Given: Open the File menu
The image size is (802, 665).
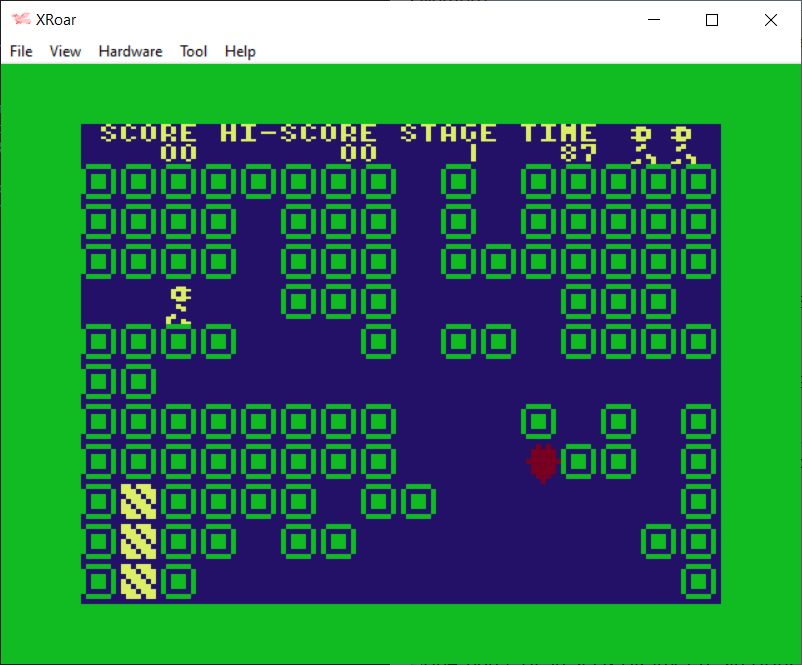Looking at the screenshot, I should point(21,51).
